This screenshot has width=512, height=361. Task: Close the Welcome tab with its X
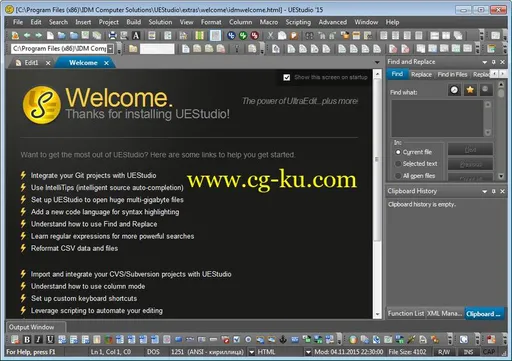point(106,63)
